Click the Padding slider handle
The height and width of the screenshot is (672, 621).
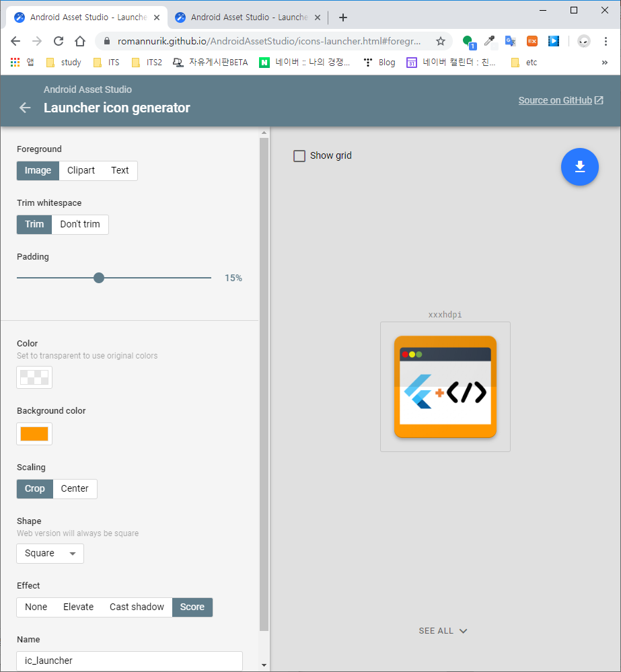pyautogui.click(x=99, y=278)
